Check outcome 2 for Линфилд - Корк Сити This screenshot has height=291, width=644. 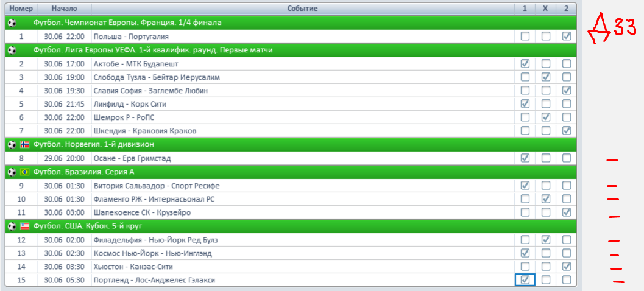(567, 104)
